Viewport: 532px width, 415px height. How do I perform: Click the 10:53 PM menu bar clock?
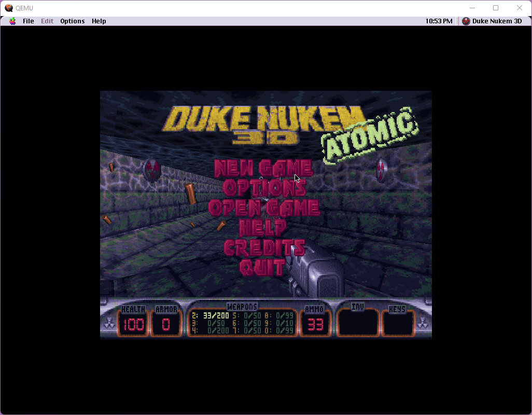(x=439, y=21)
